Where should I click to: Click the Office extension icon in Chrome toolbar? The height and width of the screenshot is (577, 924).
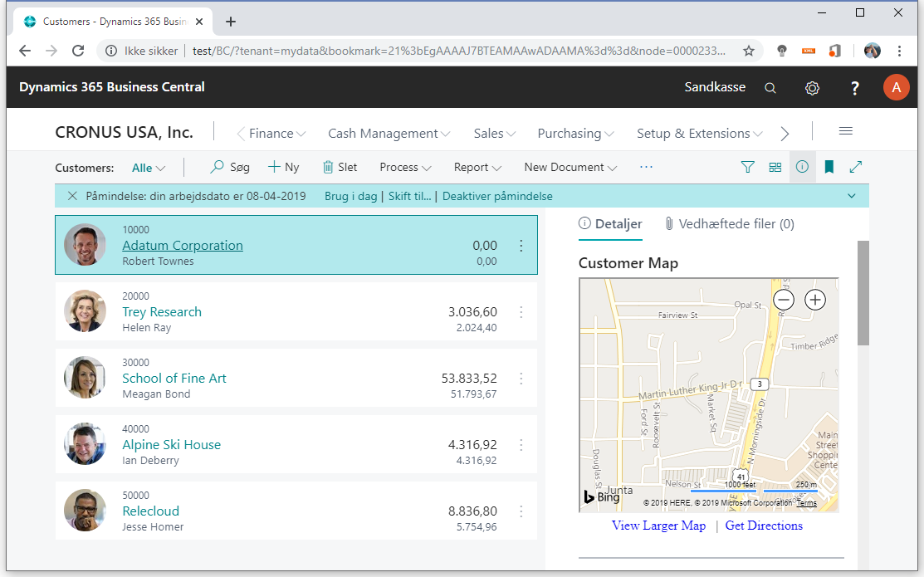(834, 51)
